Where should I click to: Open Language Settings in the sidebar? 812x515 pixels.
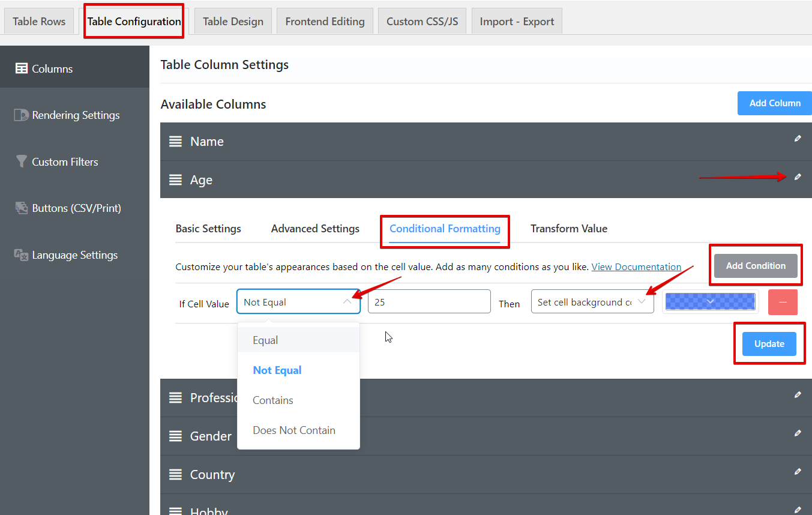pos(74,255)
